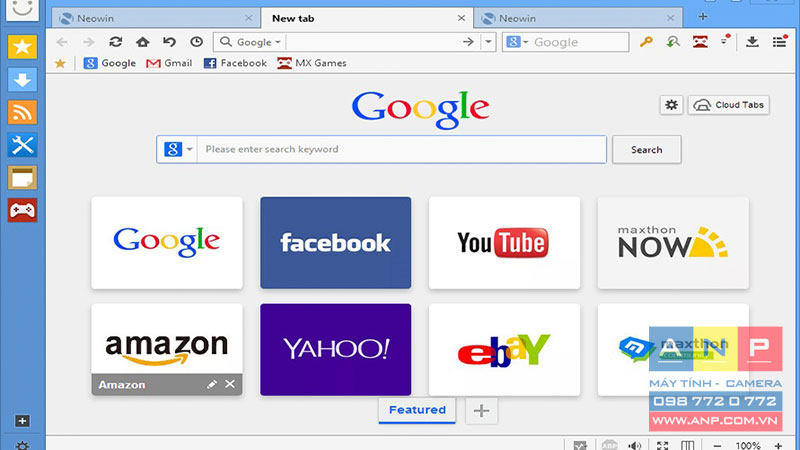Toggle Adblock Plus in status bar
Image resolution: width=800 pixels, height=450 pixels.
609,445
